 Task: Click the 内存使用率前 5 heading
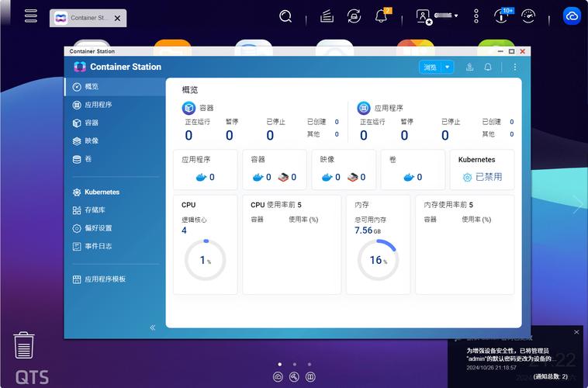point(448,205)
